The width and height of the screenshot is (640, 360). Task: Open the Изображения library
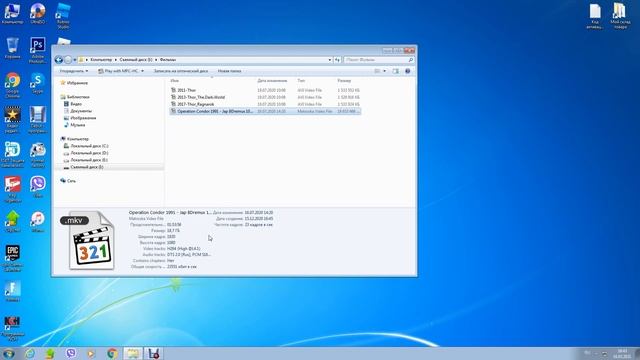(80, 118)
